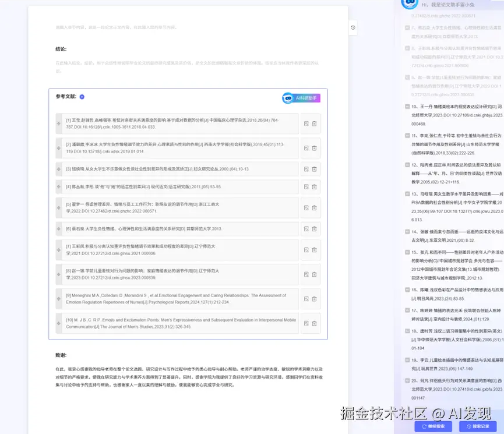Click the 继续搜索 button
This screenshot has height=434, width=504.
(x=433, y=426)
